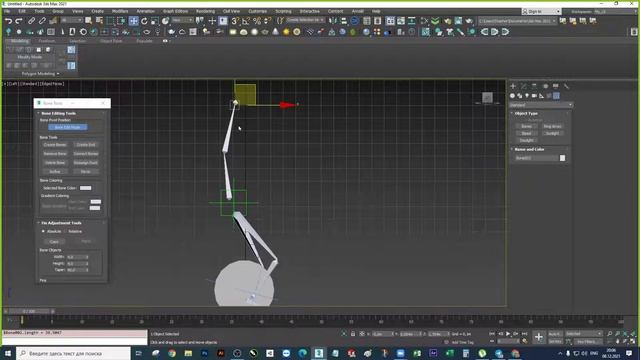Open the Utilities wrench tab in command panel
The height and width of the screenshot is (360, 640).
(x=566, y=86)
